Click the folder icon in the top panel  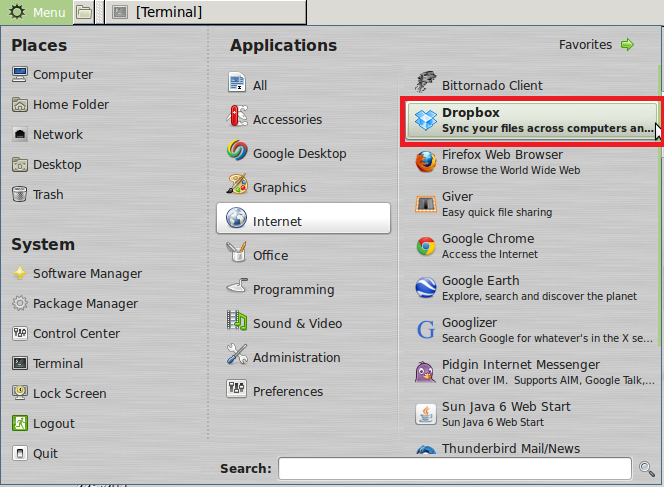click(84, 12)
